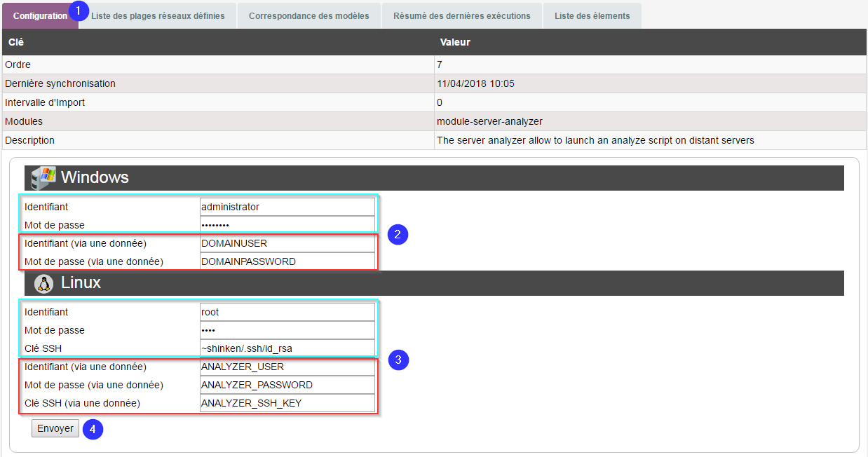868x457 pixels.
Task: Click the blue number 3 marker
Action: pyautogui.click(x=398, y=360)
